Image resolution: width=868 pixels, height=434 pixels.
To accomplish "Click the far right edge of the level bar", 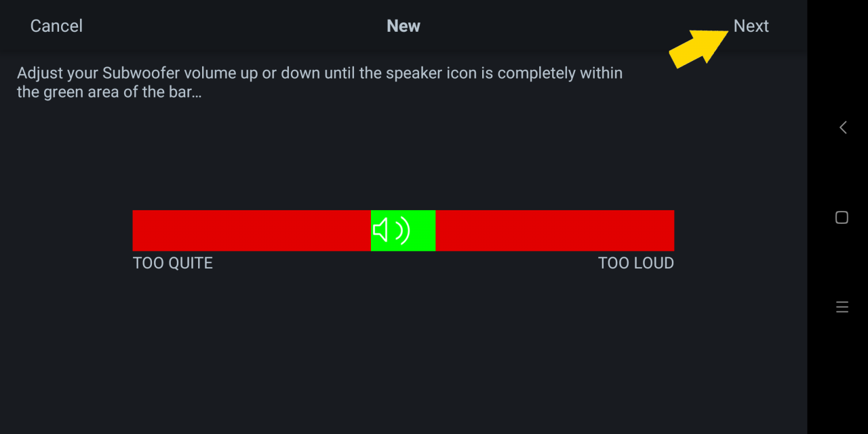I will [x=671, y=231].
